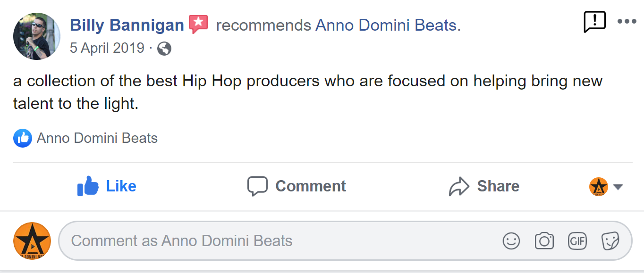Click the small orange page avatar selector

(599, 187)
